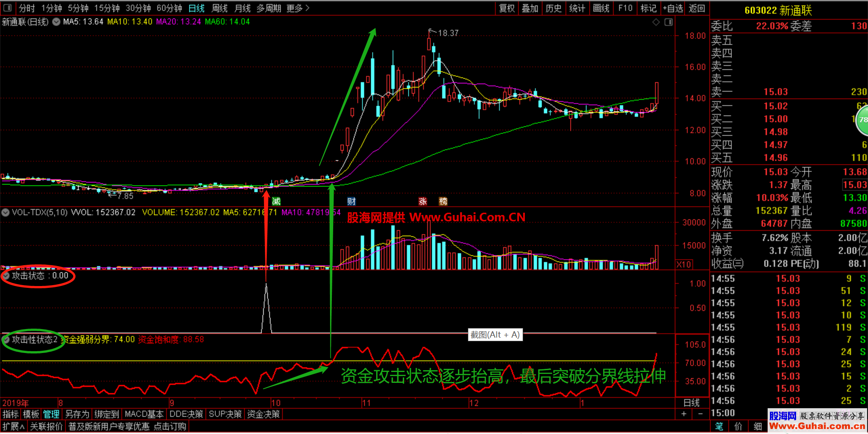Select the 资金决策 template
The width and height of the screenshot is (868, 434).
pos(263,414)
